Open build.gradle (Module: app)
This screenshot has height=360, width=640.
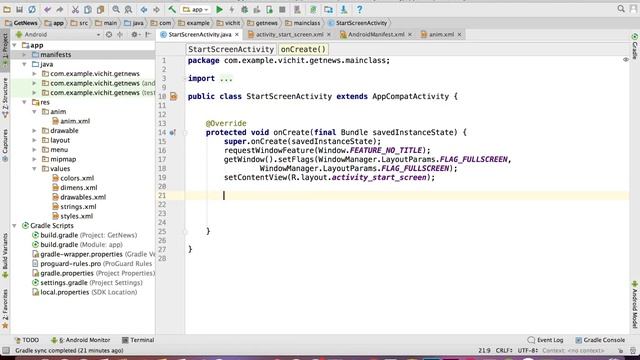click(x=78, y=244)
